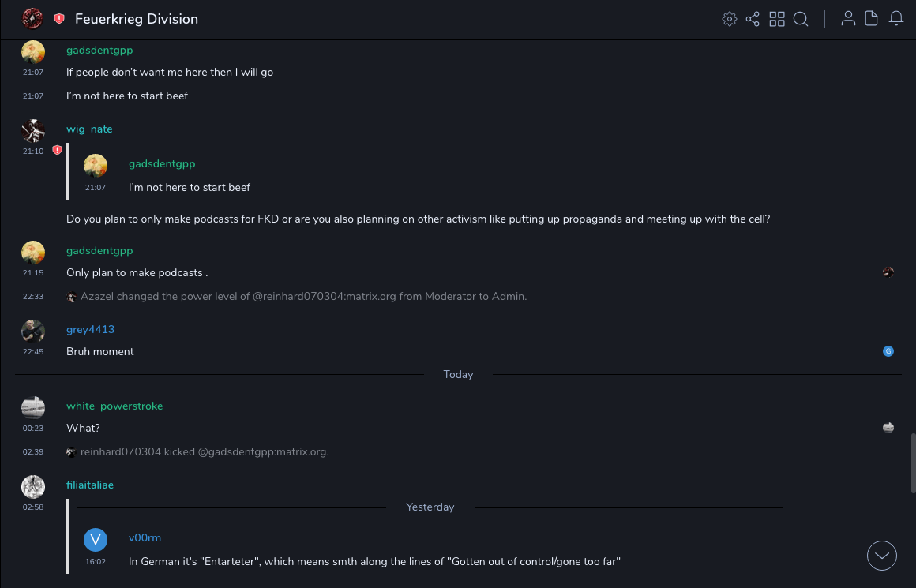The image size is (916, 588).
Task: Click the red shield warning on wig_nate's message
Action: coord(57,150)
